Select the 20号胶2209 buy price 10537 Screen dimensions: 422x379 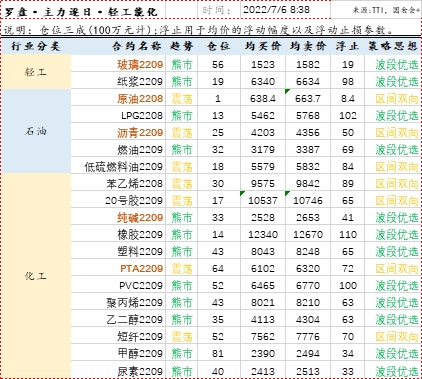click(263, 200)
